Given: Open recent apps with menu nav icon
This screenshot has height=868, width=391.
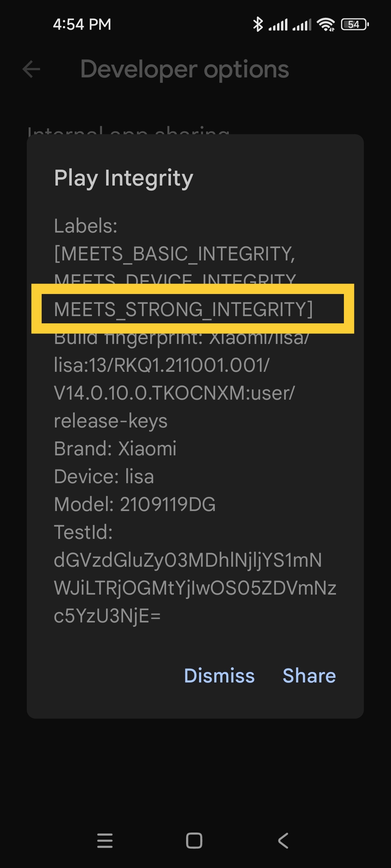Looking at the screenshot, I should 105,841.
